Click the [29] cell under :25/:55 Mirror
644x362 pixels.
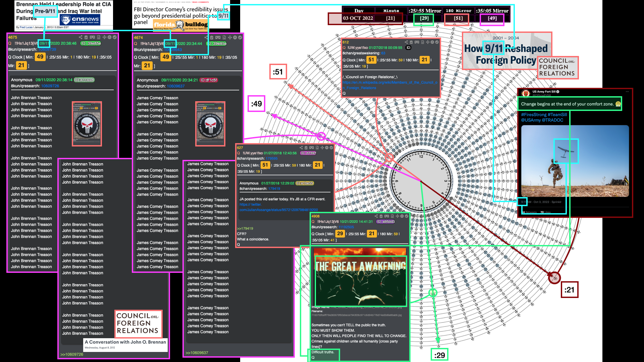(x=424, y=18)
